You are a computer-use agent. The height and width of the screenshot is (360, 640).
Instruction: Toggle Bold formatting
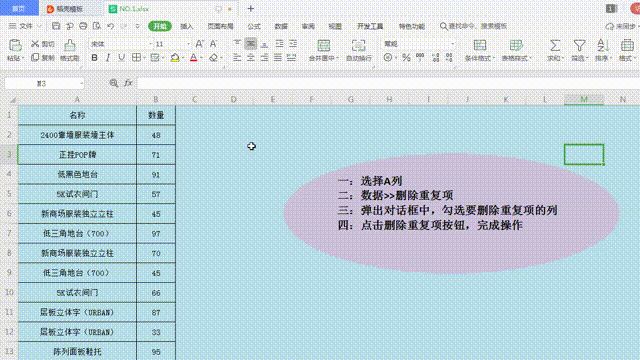tap(94, 58)
